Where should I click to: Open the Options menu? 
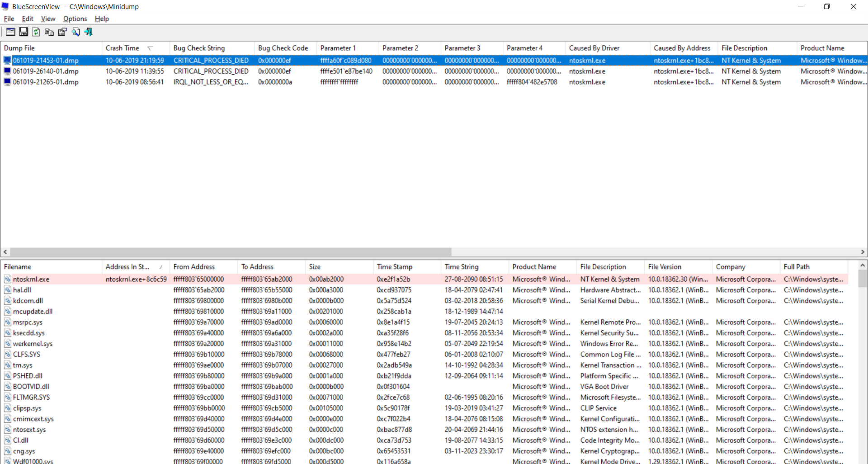tap(75, 19)
